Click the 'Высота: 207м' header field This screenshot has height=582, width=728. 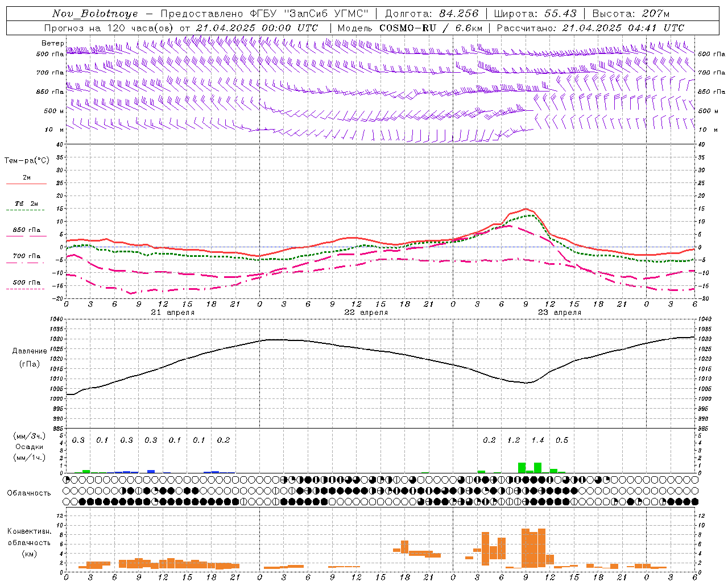tap(631, 14)
